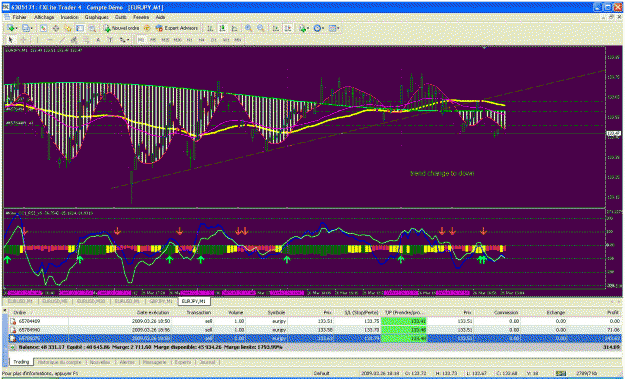Open the Fichier menu
This screenshot has height=379, width=625.
pyautogui.click(x=19, y=17)
